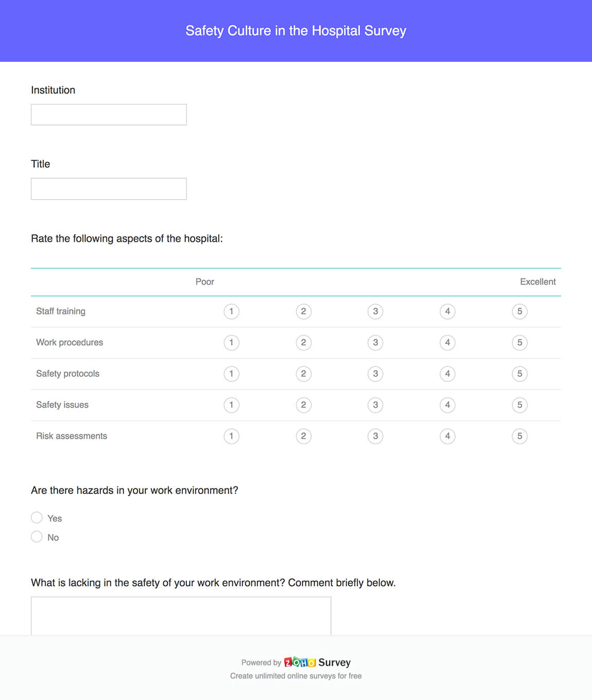Select rating 2 for Risk assessments
Viewport: 592px width, 700px height.
tap(303, 436)
